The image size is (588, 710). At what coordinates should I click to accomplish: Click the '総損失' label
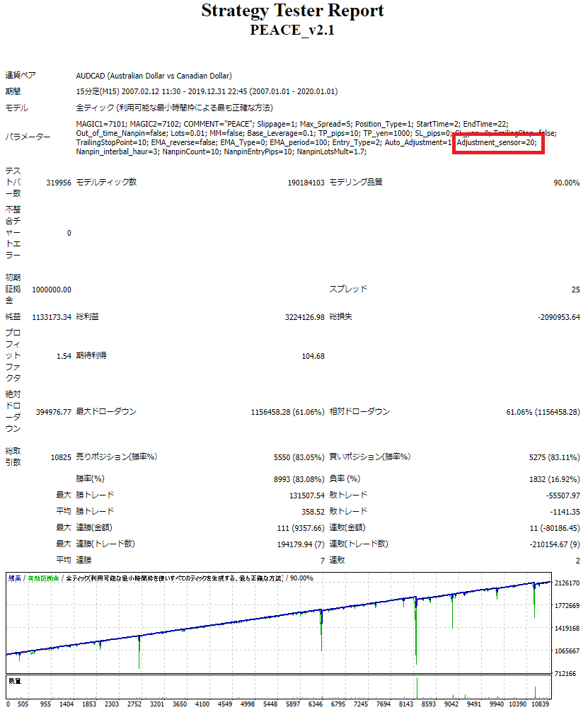click(x=340, y=316)
